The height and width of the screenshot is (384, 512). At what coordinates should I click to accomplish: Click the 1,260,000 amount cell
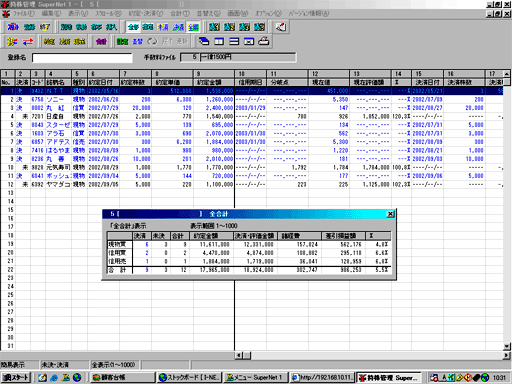click(214, 100)
